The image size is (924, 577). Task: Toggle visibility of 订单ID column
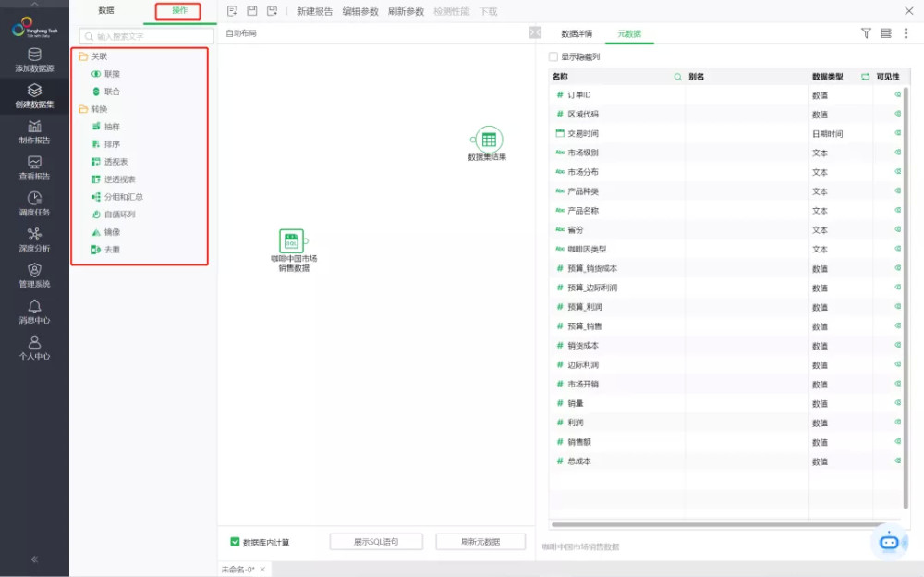pyautogui.click(x=897, y=94)
